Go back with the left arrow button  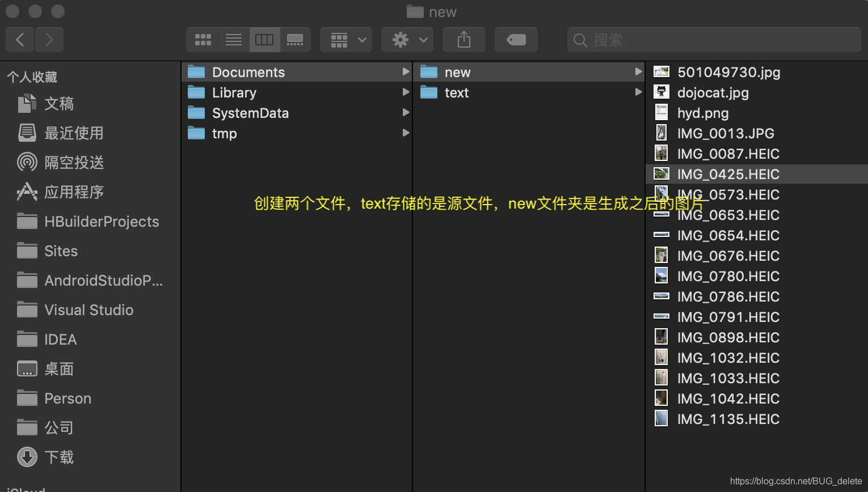coord(20,40)
